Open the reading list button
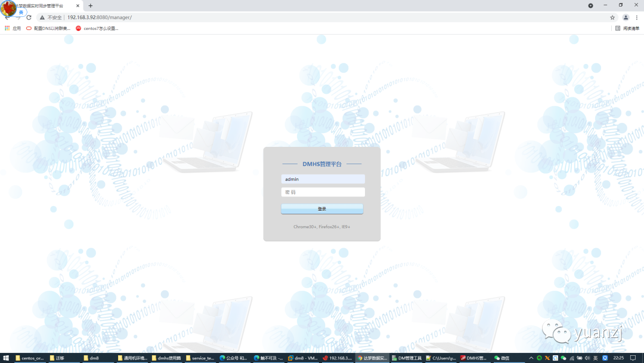The image size is (644, 363). 627,29
